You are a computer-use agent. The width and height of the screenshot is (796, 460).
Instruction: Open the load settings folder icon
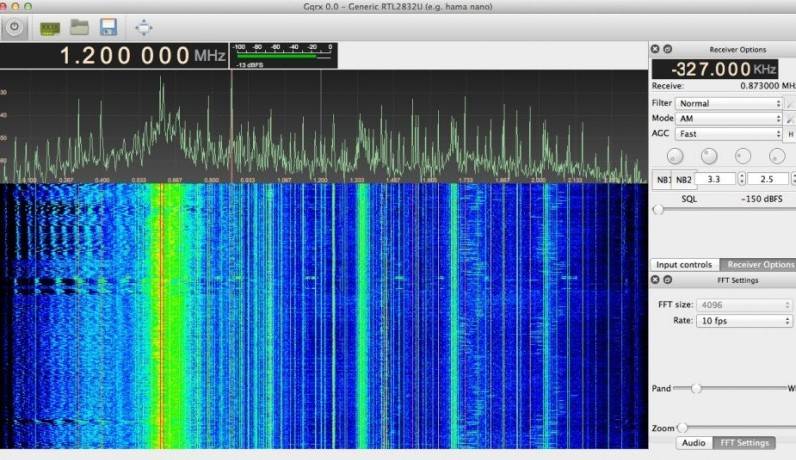(79, 27)
